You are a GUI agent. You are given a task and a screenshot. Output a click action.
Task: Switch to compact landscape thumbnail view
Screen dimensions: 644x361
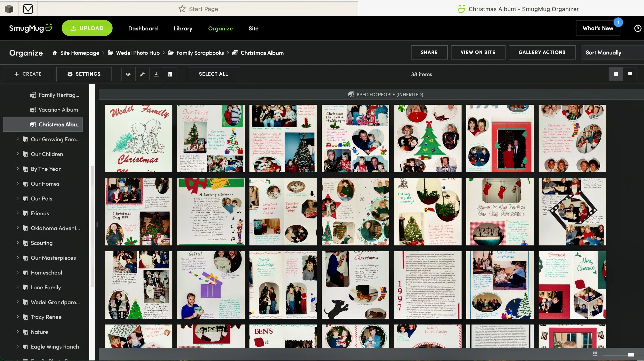(x=630, y=74)
